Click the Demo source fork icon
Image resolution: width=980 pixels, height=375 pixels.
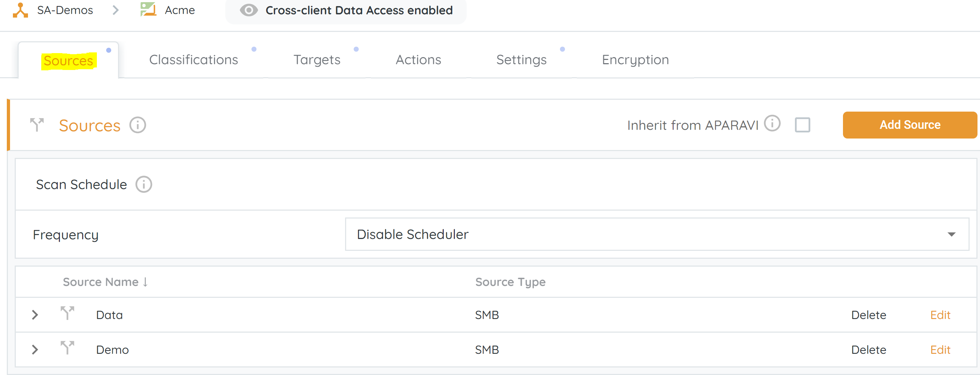[67, 348]
